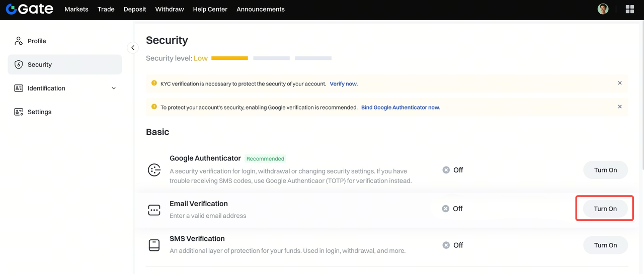Close the Google verification recommendation banner
Image resolution: width=644 pixels, height=274 pixels.
pos(620,107)
